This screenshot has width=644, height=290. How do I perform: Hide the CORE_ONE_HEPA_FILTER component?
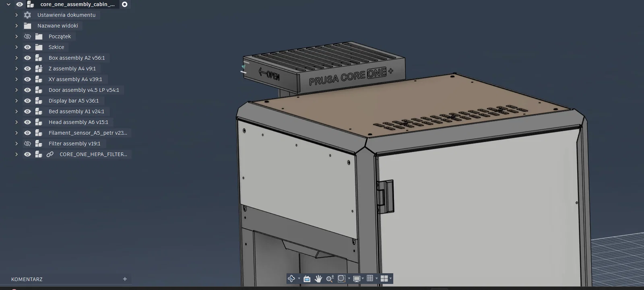pyautogui.click(x=27, y=154)
